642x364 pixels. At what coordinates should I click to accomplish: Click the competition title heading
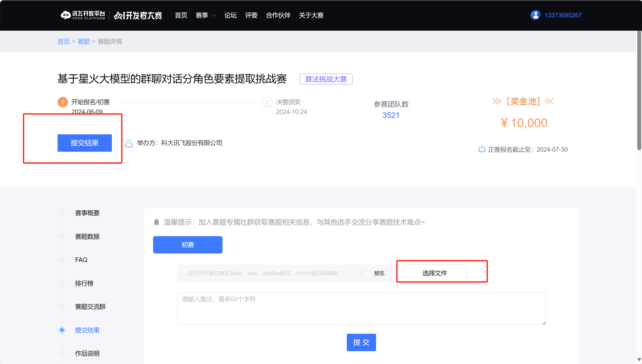172,79
